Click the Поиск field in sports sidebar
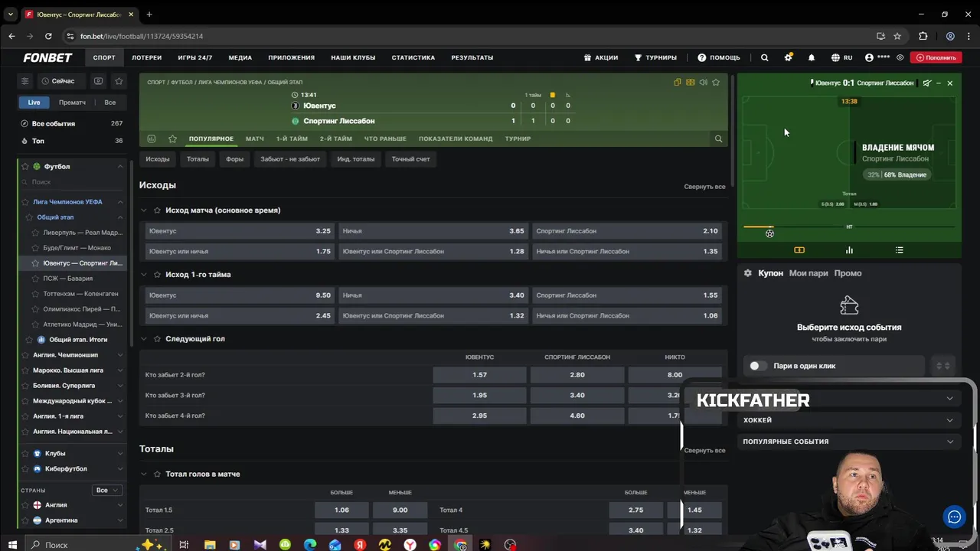Screen dimensions: 980x551 (73, 182)
